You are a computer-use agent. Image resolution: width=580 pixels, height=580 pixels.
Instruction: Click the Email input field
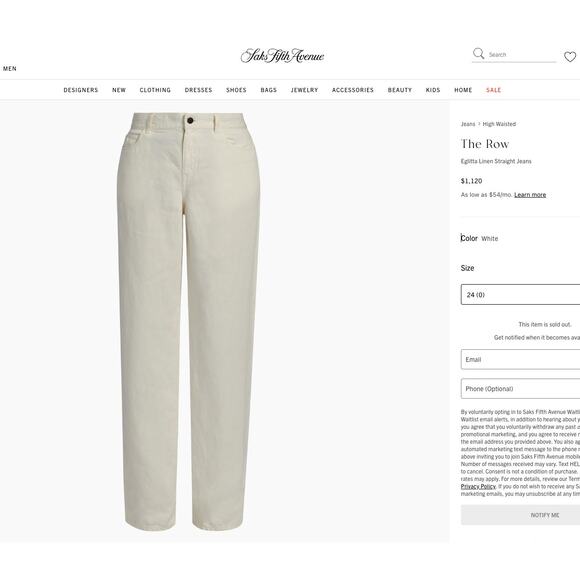click(x=520, y=359)
